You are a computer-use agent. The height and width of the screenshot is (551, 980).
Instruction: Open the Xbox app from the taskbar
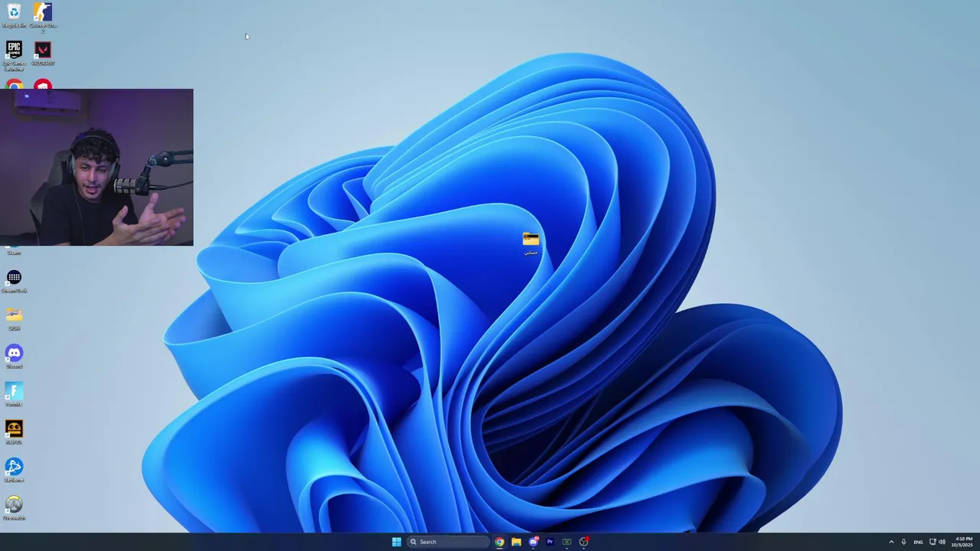tap(567, 542)
